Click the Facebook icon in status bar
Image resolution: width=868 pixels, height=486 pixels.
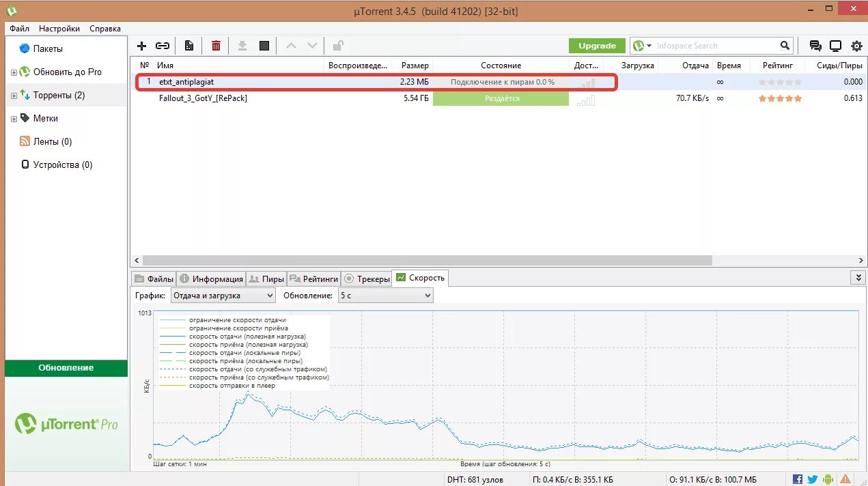pyautogui.click(x=797, y=479)
